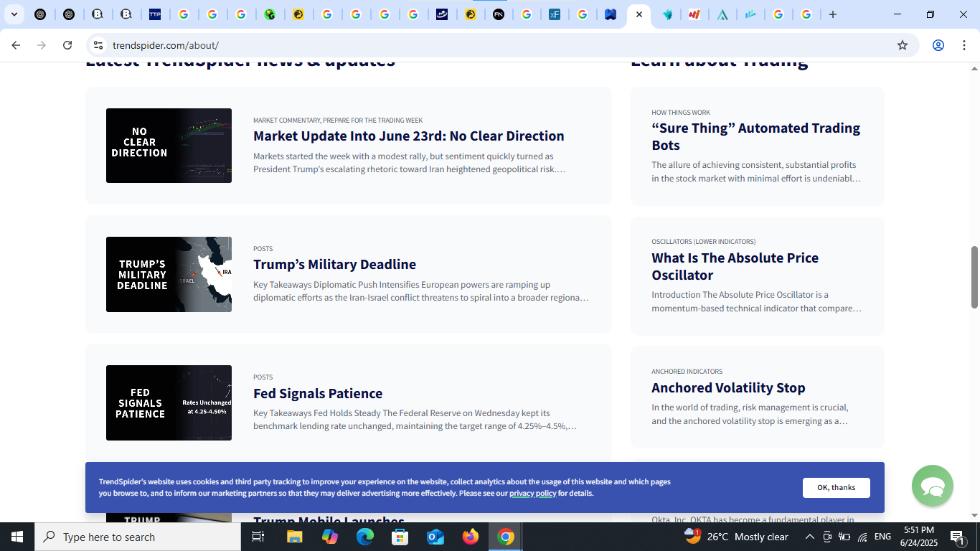
Task: Click the HOW THINGS WORK category label
Action: [681, 113]
